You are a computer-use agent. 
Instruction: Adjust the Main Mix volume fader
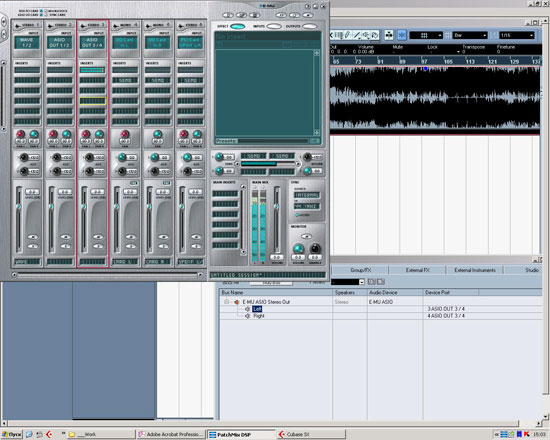click(276, 207)
